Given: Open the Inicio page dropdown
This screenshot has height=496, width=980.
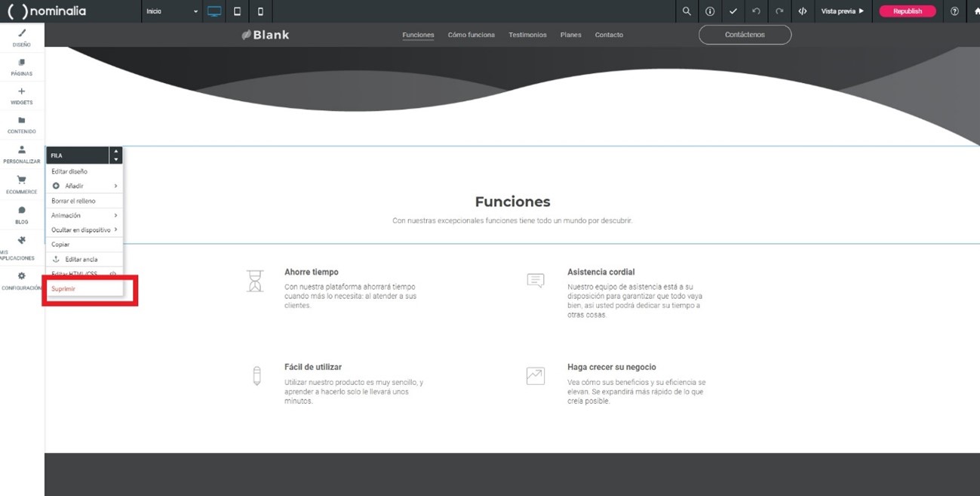Looking at the screenshot, I should tap(172, 11).
